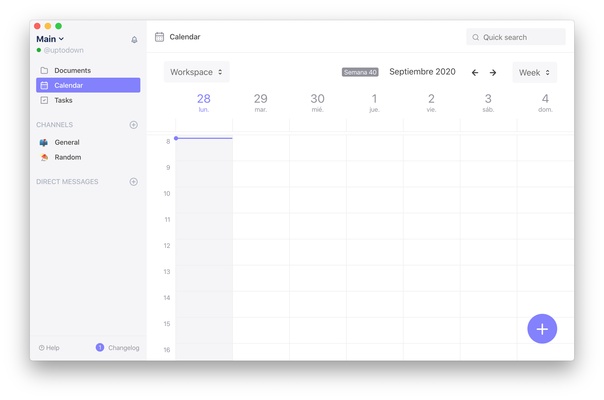Select Thursday 1 column header
This screenshot has height=400, width=604.
coord(374,103)
